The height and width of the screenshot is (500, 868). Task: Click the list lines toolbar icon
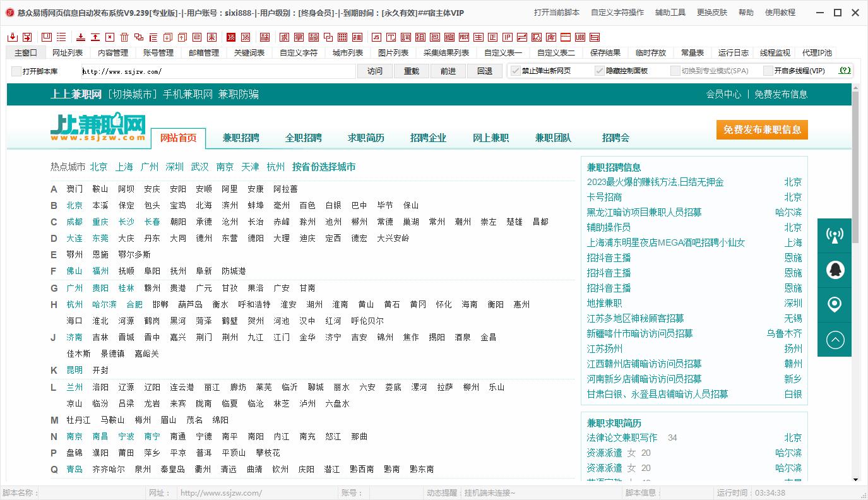click(61, 37)
